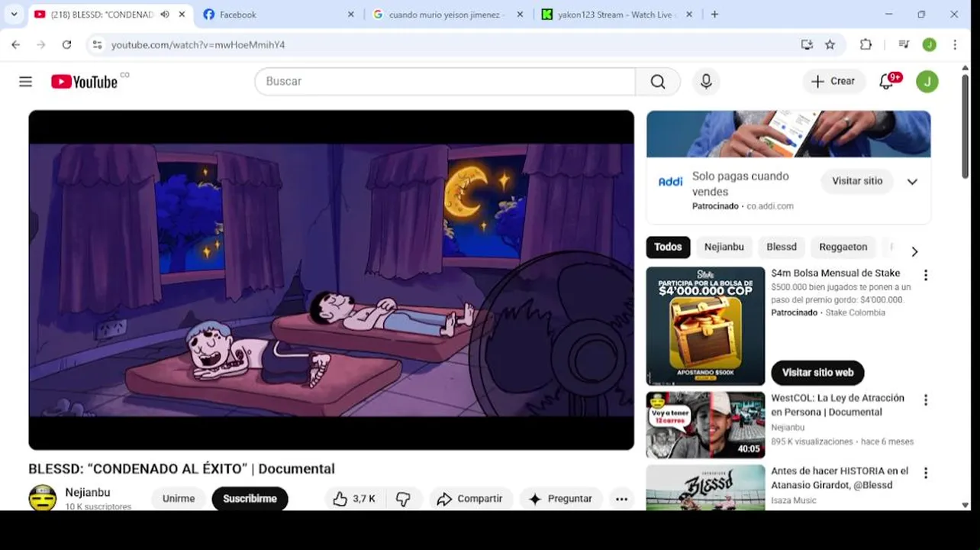Open the notifications bell
980x550 pixels.
pos(888,81)
